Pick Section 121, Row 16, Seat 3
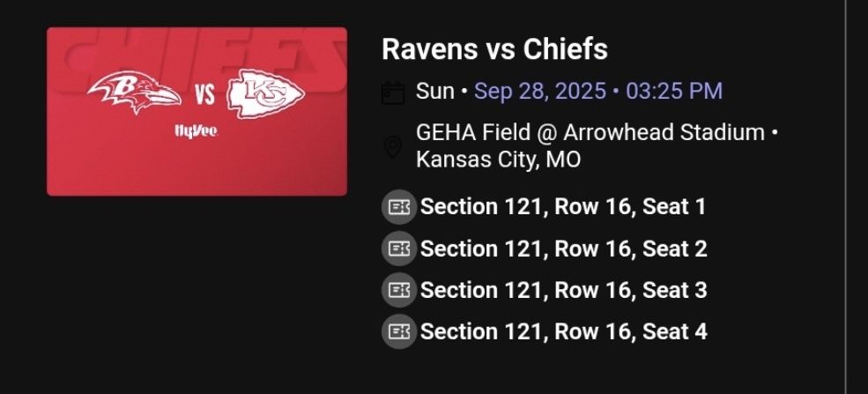Screen dimensions: 868x394 (x=563, y=290)
